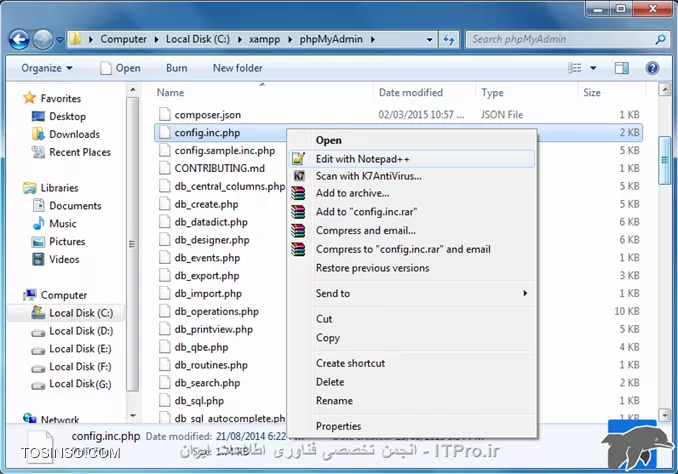The height and width of the screenshot is (474, 678).
Task: Select the composer.json file
Action: click(208, 115)
